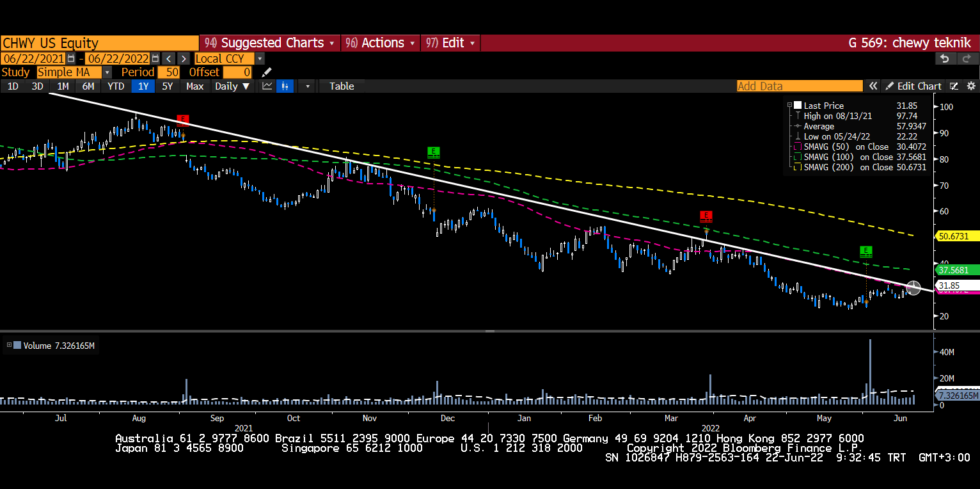
Task: Click the SMAVG (200) value 50.6731 in legend
Action: pyautogui.click(x=910, y=167)
